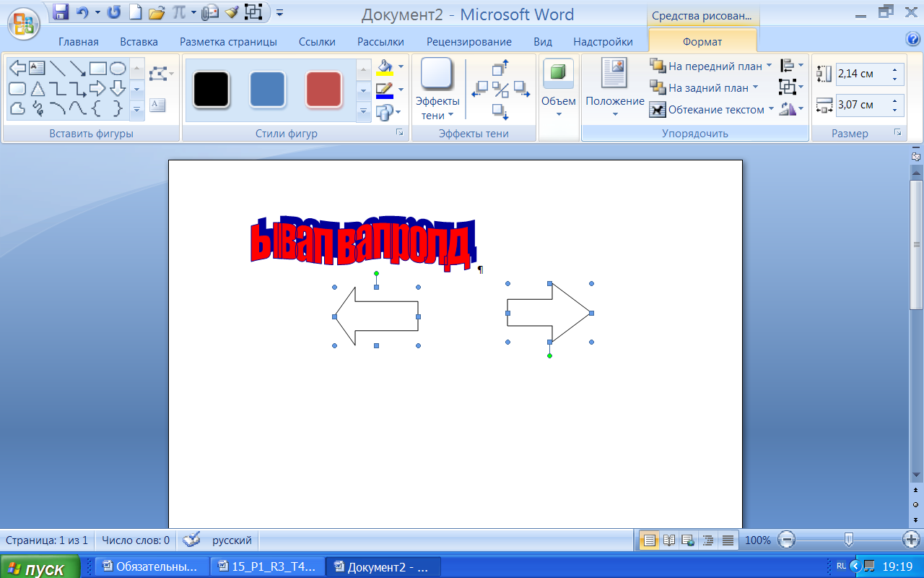Image resolution: width=924 pixels, height=578 pixels.
Task: Open Объем 3-D effects dropdown
Action: (558, 88)
